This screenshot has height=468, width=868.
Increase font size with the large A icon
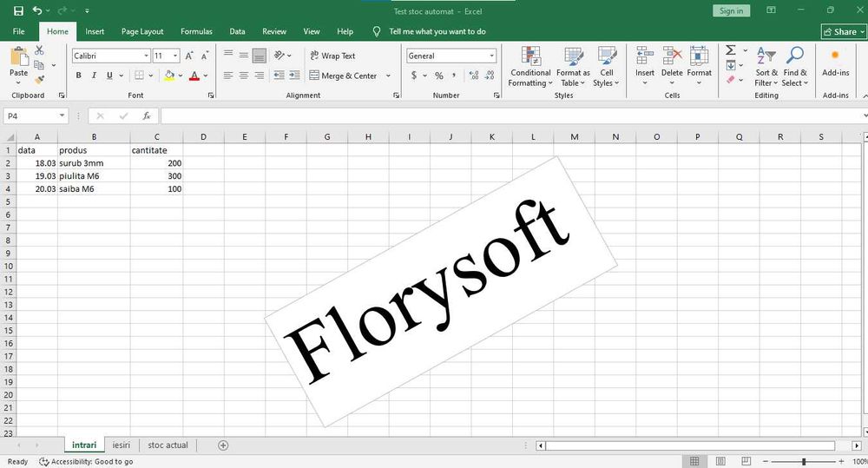point(189,56)
